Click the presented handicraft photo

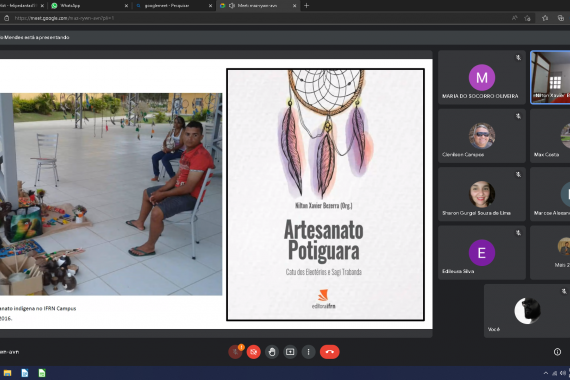(111, 194)
